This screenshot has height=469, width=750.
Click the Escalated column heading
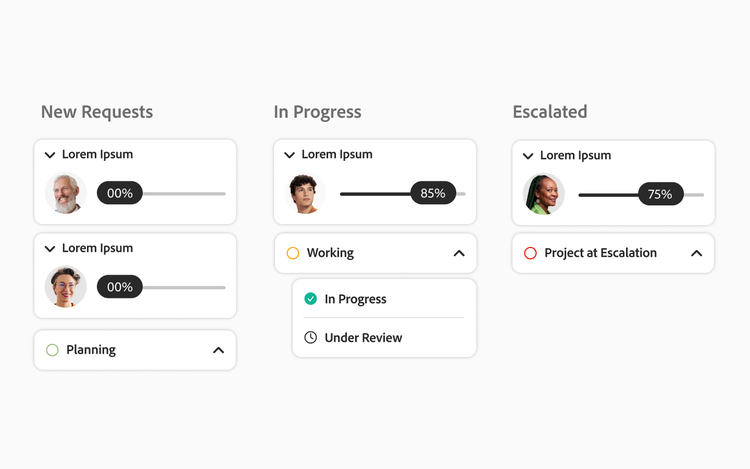tap(550, 112)
